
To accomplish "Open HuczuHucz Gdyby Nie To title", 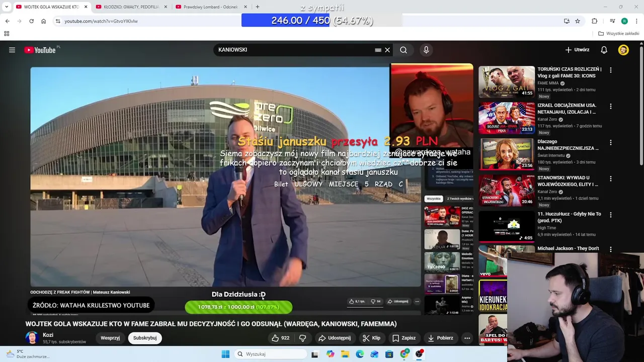I will [569, 217].
